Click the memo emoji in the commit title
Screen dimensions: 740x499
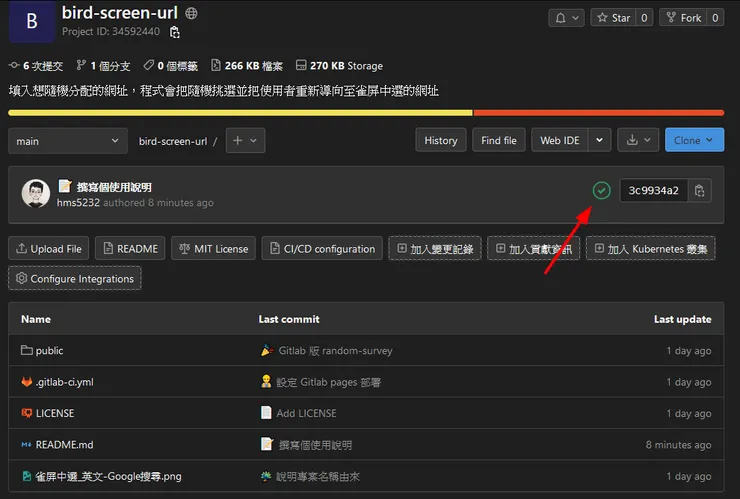pyautogui.click(x=65, y=186)
